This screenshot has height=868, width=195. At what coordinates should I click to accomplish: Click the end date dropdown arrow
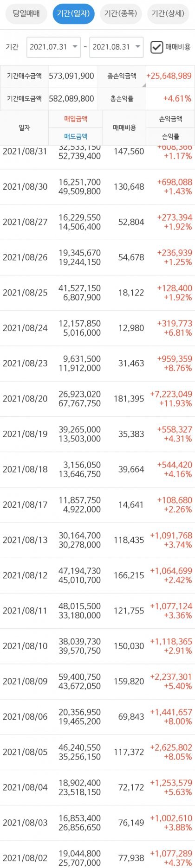pos(137,47)
